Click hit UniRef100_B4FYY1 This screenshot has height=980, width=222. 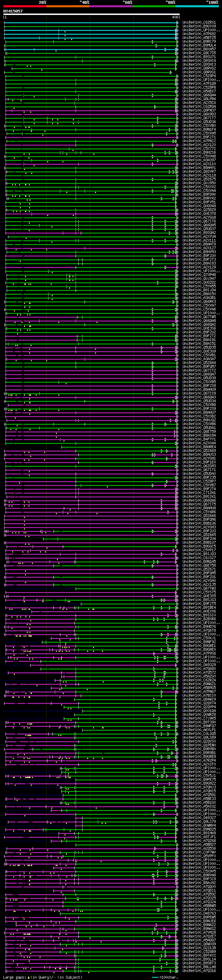pos(199,439)
